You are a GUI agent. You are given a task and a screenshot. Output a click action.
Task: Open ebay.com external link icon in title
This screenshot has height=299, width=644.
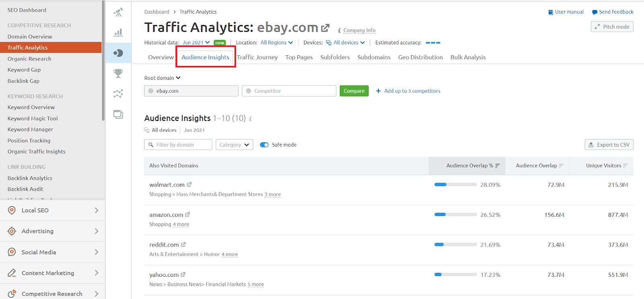pos(325,28)
